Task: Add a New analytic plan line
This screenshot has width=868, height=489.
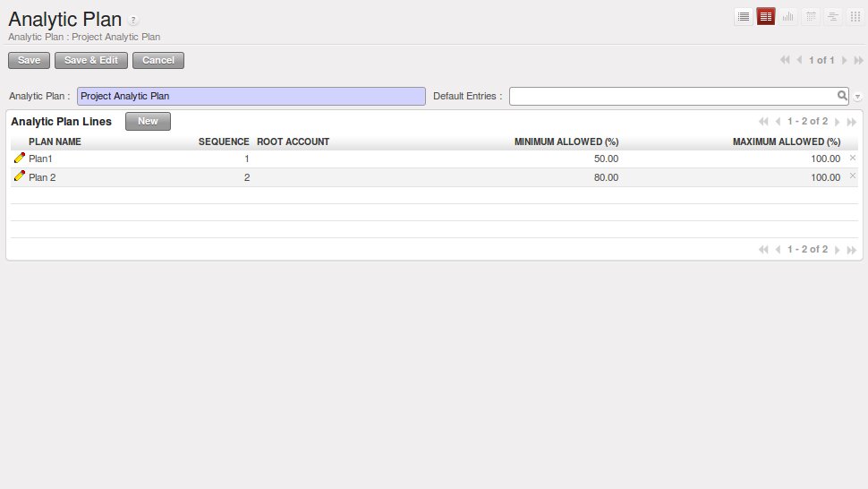Action: click(x=148, y=121)
